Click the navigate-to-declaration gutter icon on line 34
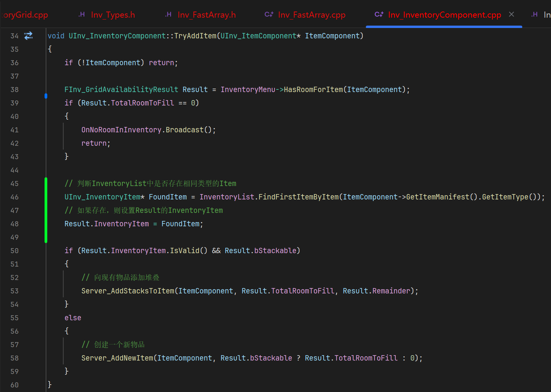The image size is (551, 392). point(28,36)
